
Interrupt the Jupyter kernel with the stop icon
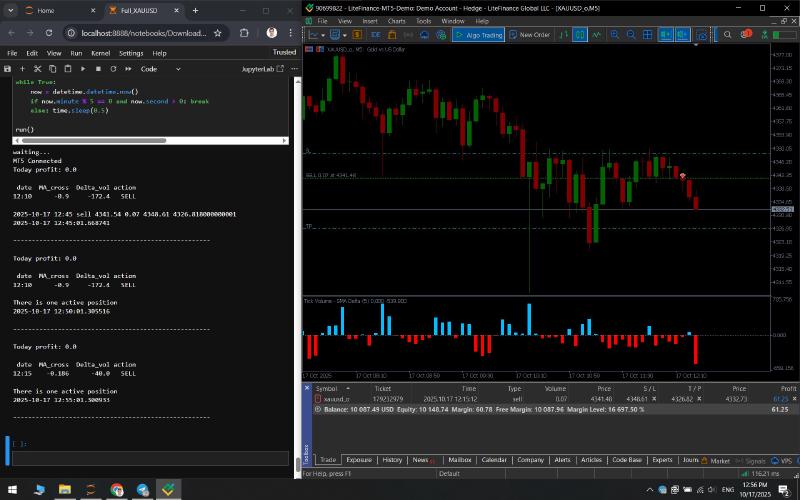click(x=98, y=69)
